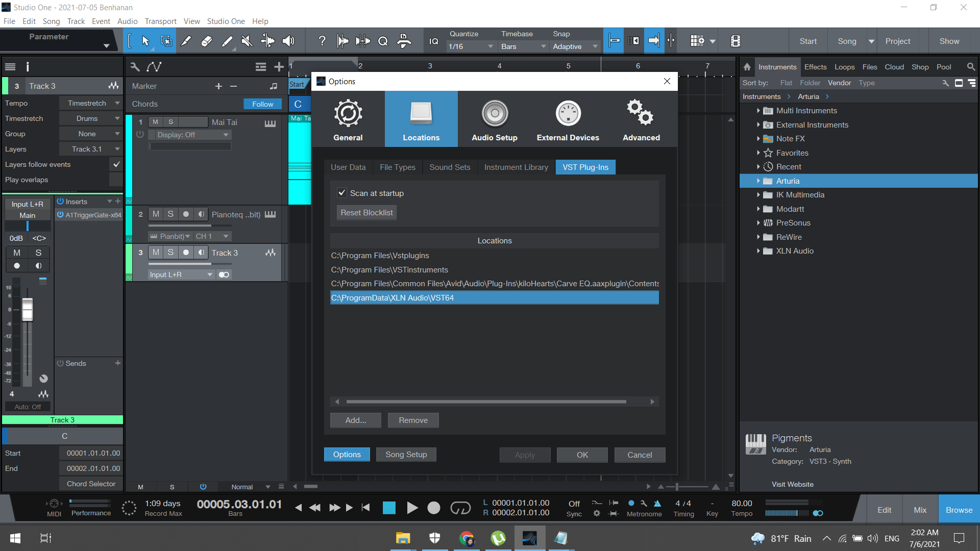The height and width of the screenshot is (551, 980).
Task: Expand the Arturia instruments tree
Action: [x=757, y=180]
